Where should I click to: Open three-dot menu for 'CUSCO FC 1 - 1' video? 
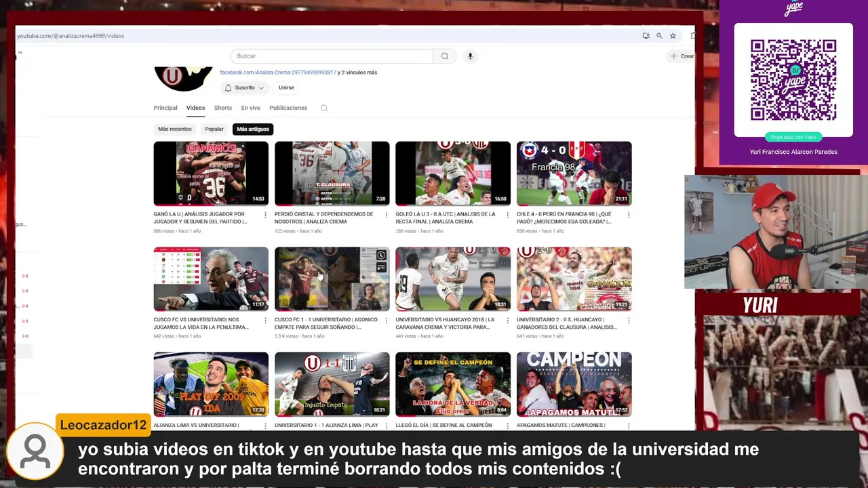(x=387, y=320)
